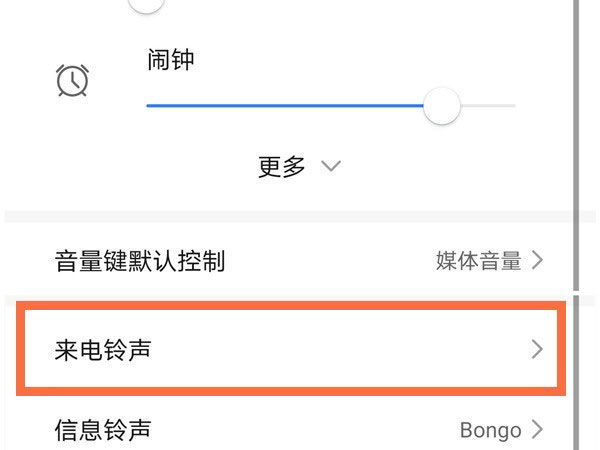The image size is (600, 450).
Task: Click the Bongo ringtone value
Action: (x=490, y=431)
